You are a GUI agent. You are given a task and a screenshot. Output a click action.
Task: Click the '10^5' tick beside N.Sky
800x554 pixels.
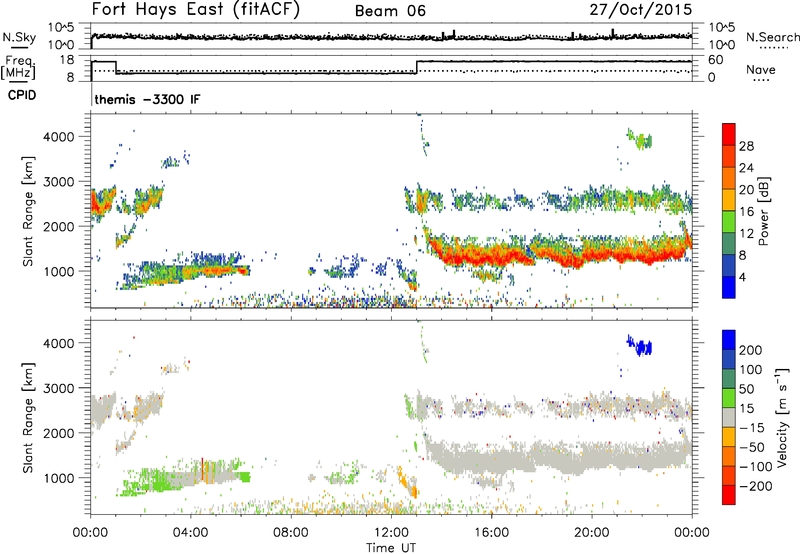61,28
